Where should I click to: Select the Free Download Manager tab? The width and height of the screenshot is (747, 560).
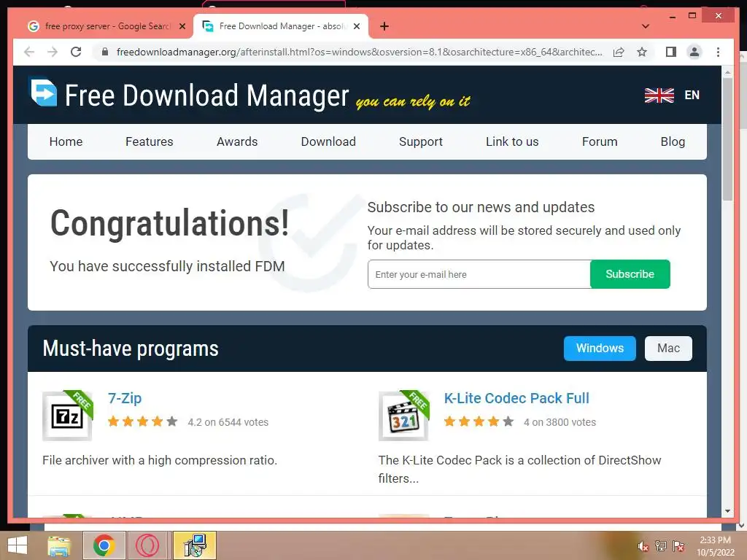(281, 26)
